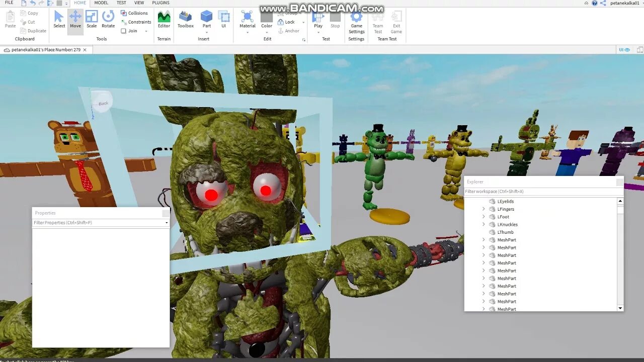Image resolution: width=644 pixels, height=362 pixels.
Task: Click the Copy icon
Action: pos(24,13)
